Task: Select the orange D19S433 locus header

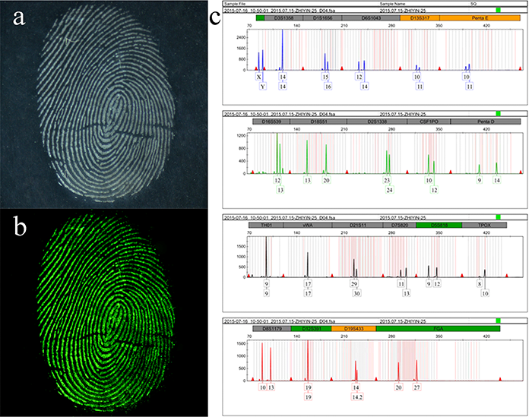Action: tap(354, 329)
